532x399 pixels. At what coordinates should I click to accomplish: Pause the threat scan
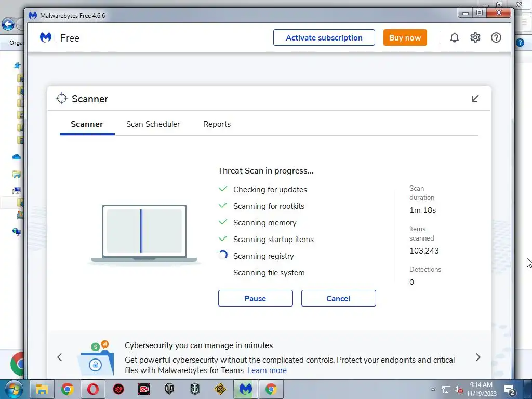pyautogui.click(x=255, y=298)
